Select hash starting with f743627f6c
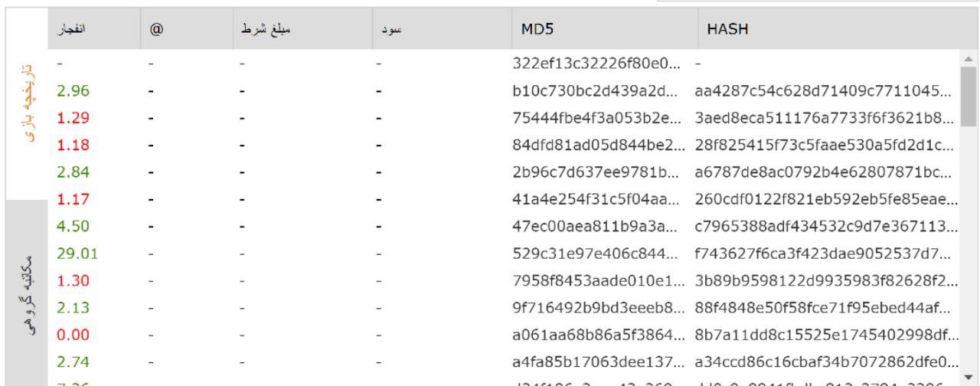 tap(825, 254)
